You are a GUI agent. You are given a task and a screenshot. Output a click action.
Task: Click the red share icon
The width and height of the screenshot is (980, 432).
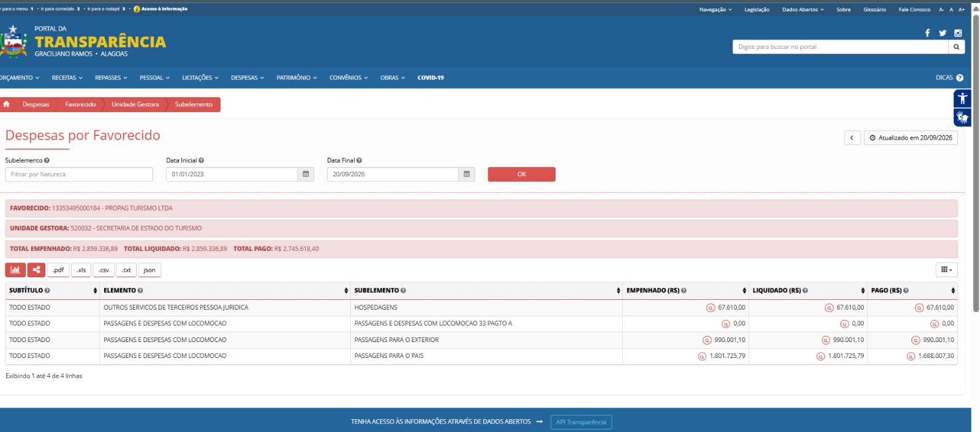point(36,270)
